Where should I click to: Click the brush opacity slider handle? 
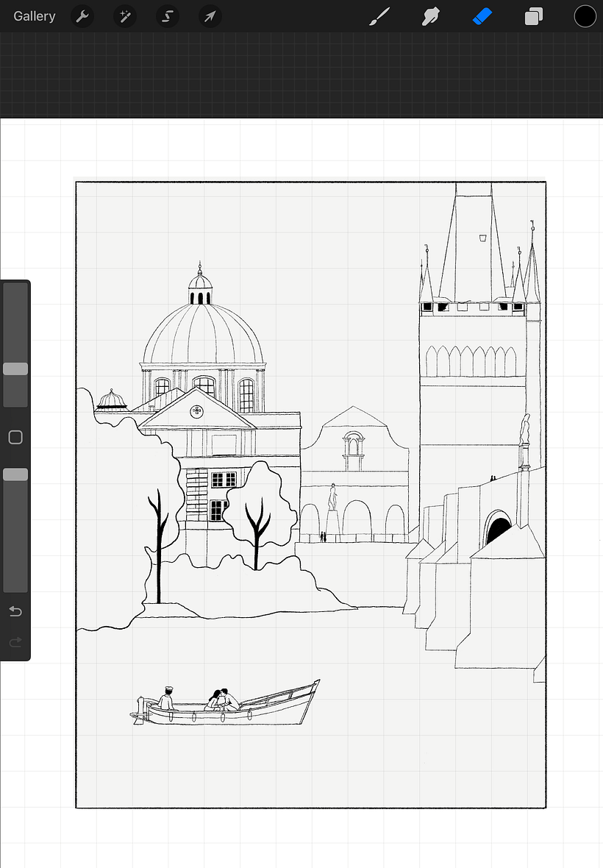pos(15,474)
